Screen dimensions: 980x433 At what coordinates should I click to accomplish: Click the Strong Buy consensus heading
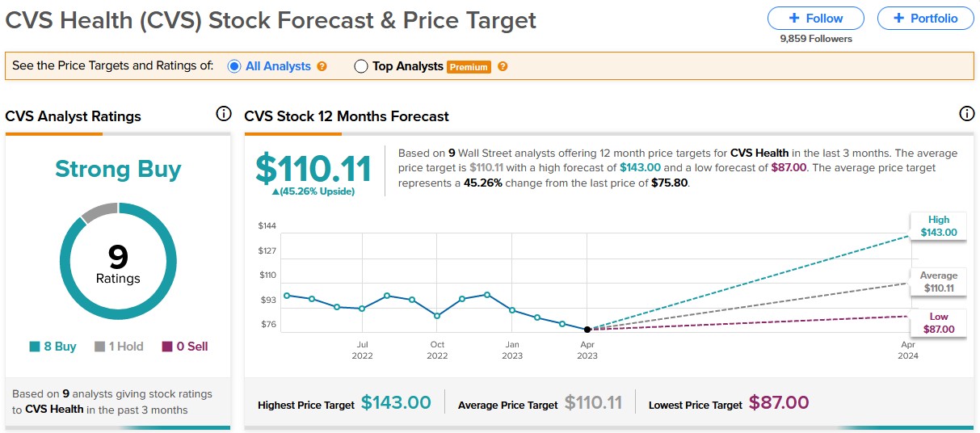pyautogui.click(x=118, y=170)
